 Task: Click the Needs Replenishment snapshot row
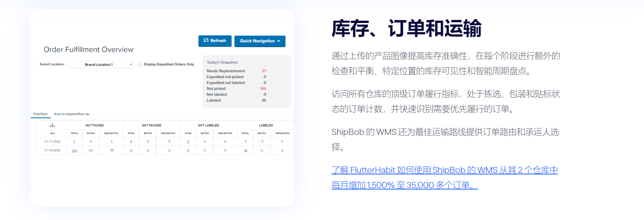point(236,71)
